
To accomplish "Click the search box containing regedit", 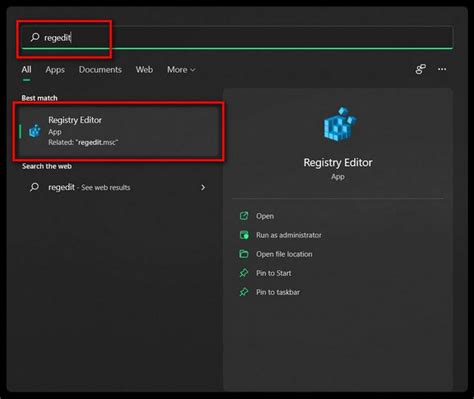I will click(237, 37).
